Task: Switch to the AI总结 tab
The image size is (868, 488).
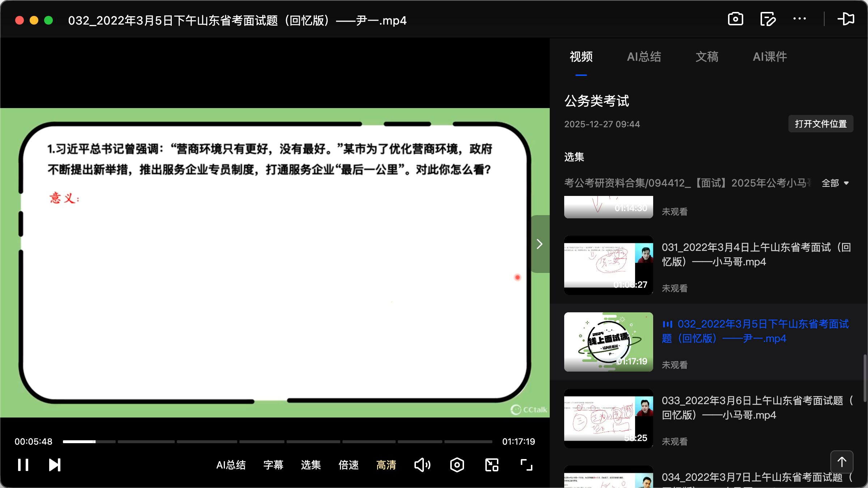Action: [644, 57]
